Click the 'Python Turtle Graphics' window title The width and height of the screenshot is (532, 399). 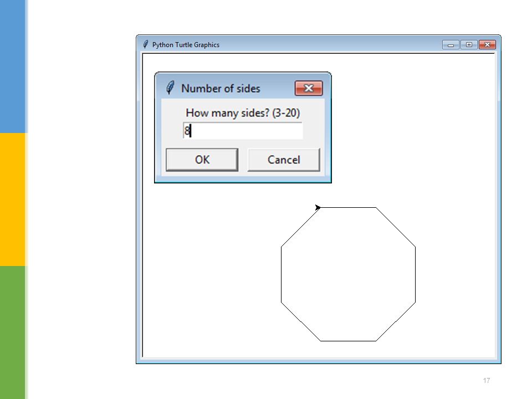pyautogui.click(x=186, y=45)
